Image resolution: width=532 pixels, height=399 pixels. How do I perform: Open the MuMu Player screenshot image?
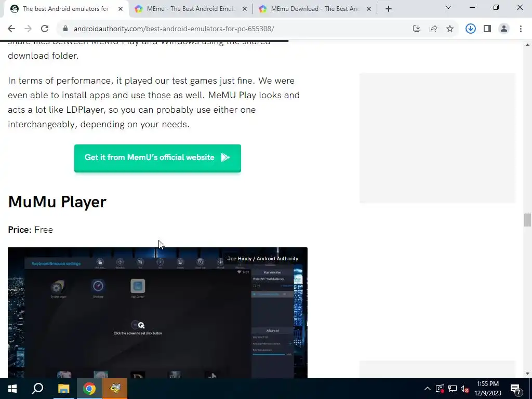click(x=158, y=312)
